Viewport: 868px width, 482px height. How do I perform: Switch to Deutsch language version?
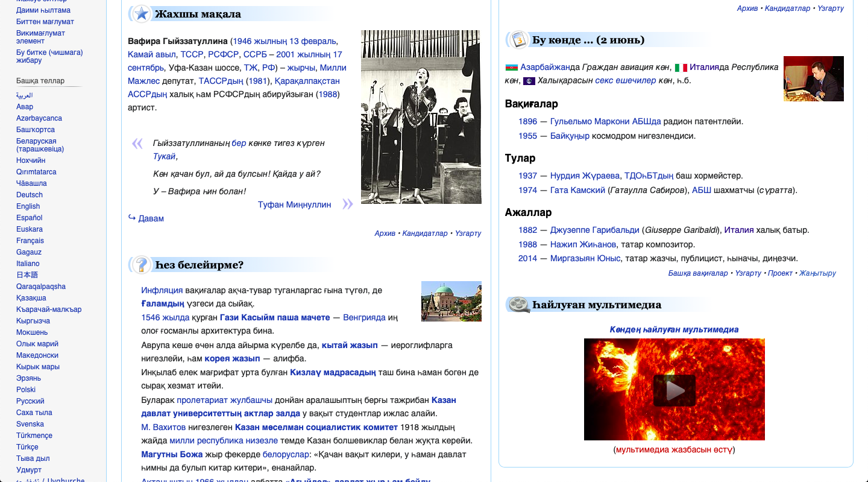(x=30, y=195)
